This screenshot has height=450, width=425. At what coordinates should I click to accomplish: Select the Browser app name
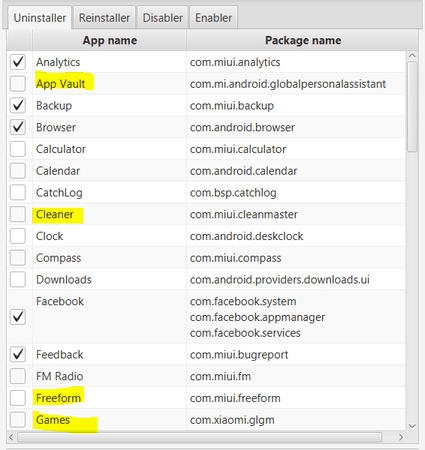pyautogui.click(x=56, y=127)
